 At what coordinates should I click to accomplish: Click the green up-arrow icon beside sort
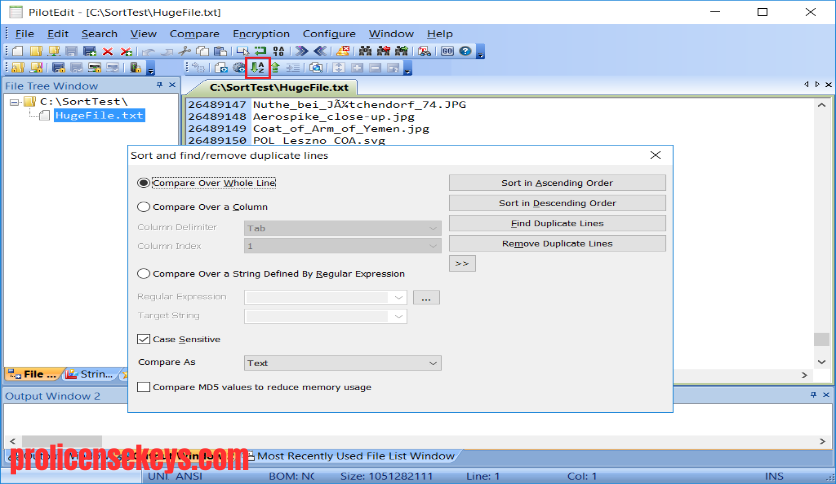(x=275, y=68)
